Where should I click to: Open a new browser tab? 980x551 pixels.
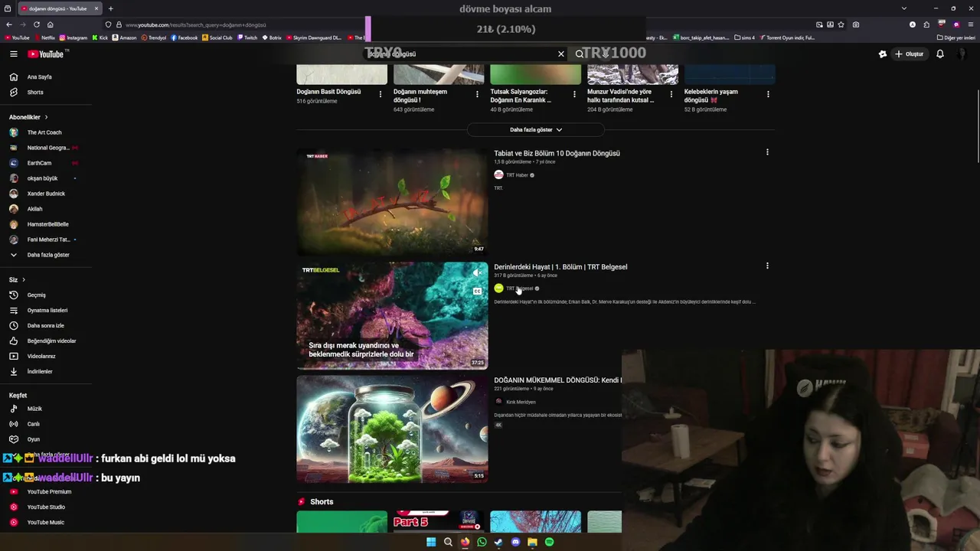(110, 8)
